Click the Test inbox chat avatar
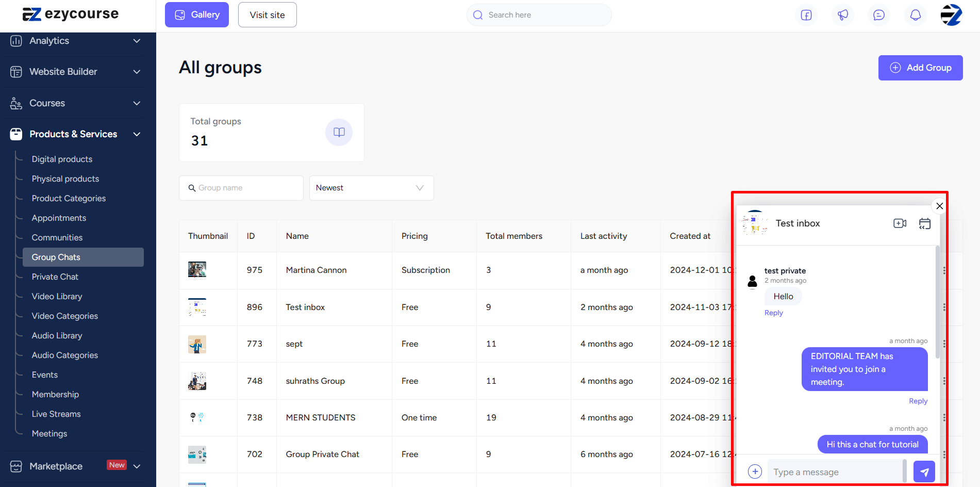This screenshot has width=980, height=487. coord(755,223)
